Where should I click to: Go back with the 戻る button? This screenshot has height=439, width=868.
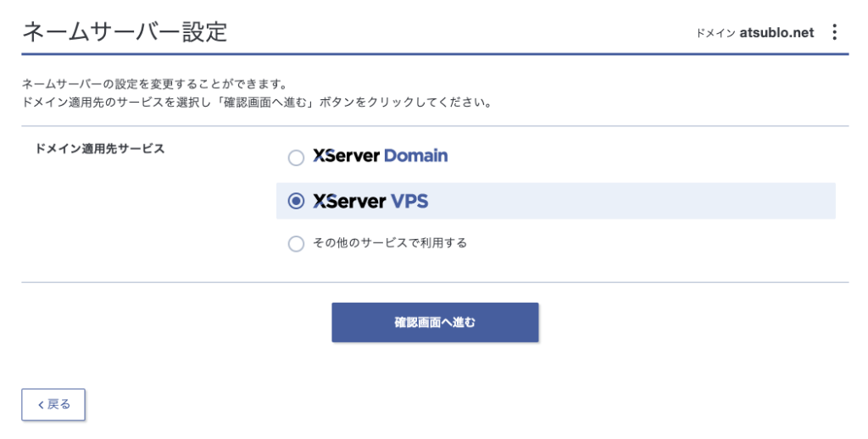[x=53, y=404]
